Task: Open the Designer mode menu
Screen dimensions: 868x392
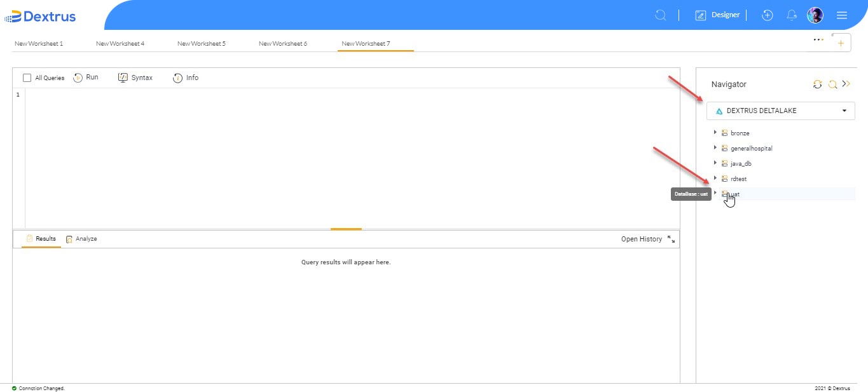Action: coord(717,15)
